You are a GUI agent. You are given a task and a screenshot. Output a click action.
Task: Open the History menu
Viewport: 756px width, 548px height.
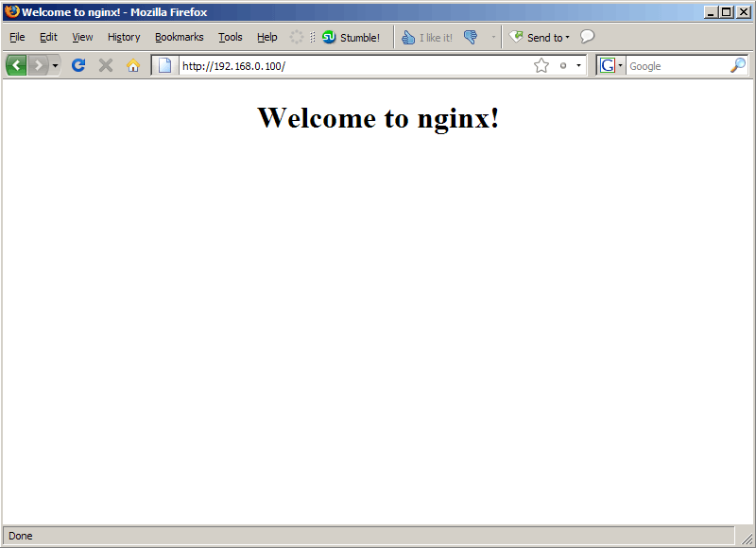click(x=124, y=37)
